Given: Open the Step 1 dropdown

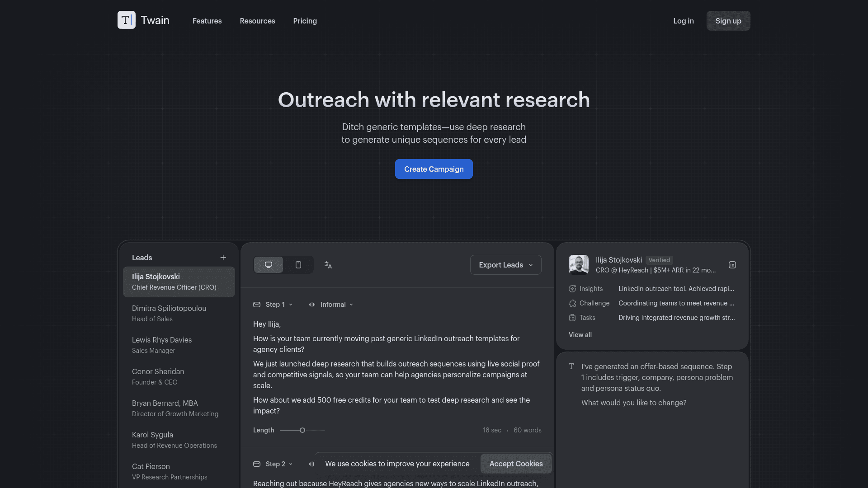Looking at the screenshot, I should point(279,305).
